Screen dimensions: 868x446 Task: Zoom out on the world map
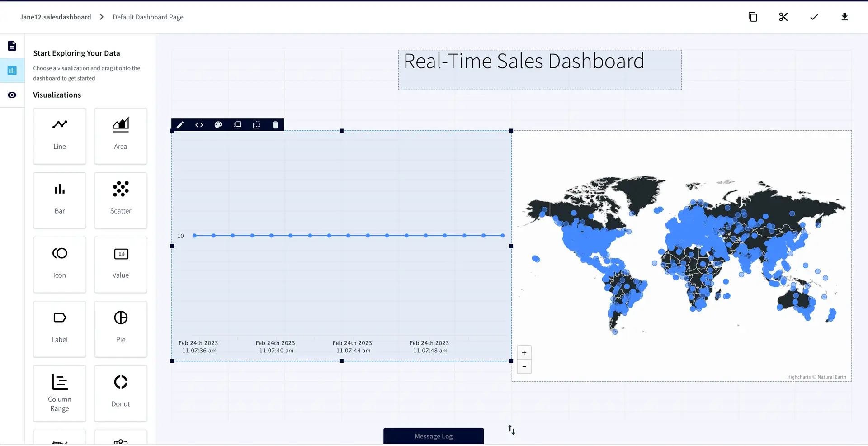pos(524,367)
